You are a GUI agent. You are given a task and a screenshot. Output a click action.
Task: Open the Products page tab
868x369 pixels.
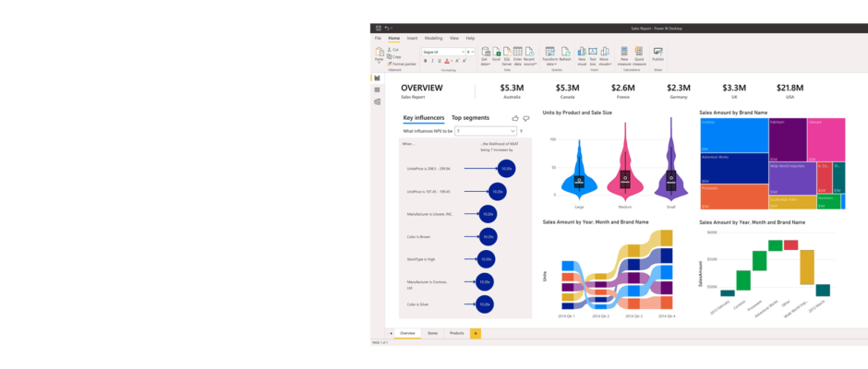point(457,333)
